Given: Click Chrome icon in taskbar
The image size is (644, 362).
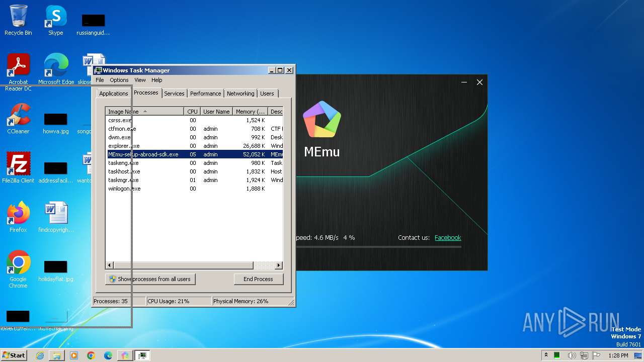Looking at the screenshot, I should (x=91, y=355).
